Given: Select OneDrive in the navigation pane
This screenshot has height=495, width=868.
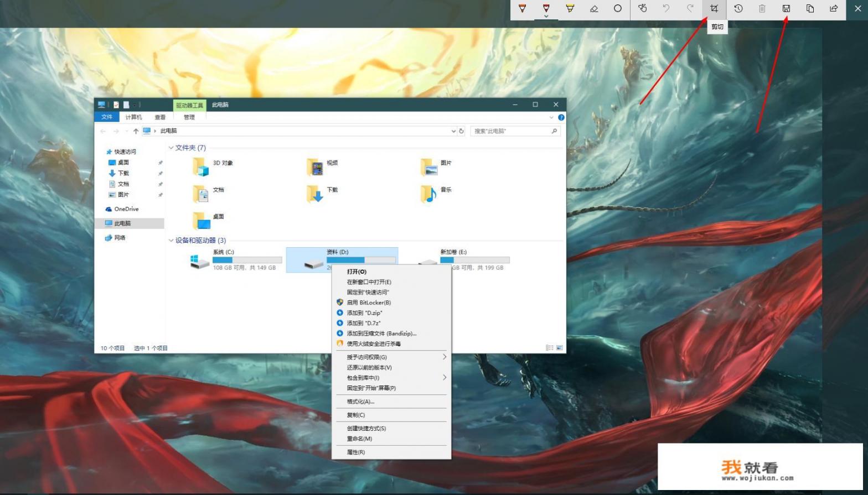Looking at the screenshot, I should [x=126, y=209].
